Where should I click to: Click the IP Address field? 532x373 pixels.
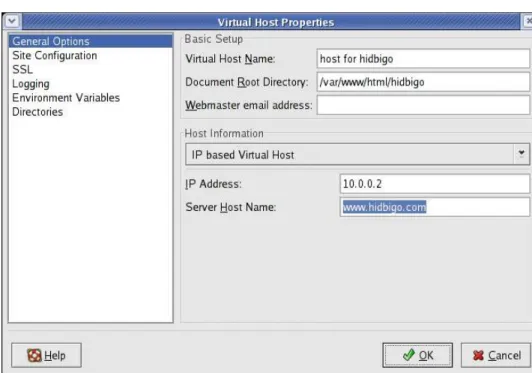[x=435, y=184]
